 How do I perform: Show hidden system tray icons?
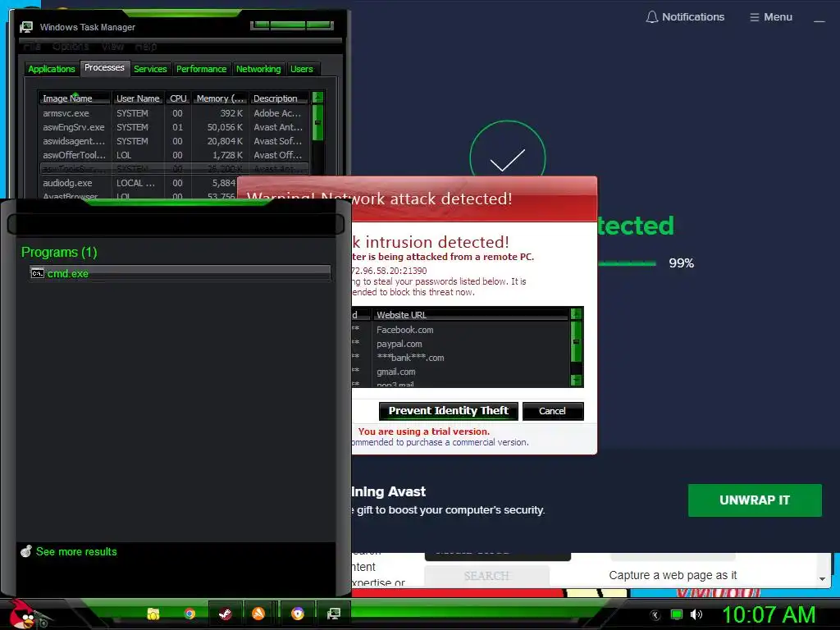click(655, 615)
